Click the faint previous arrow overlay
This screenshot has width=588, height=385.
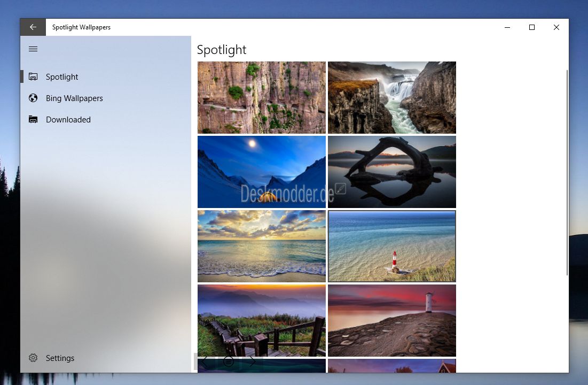pyautogui.click(x=205, y=361)
